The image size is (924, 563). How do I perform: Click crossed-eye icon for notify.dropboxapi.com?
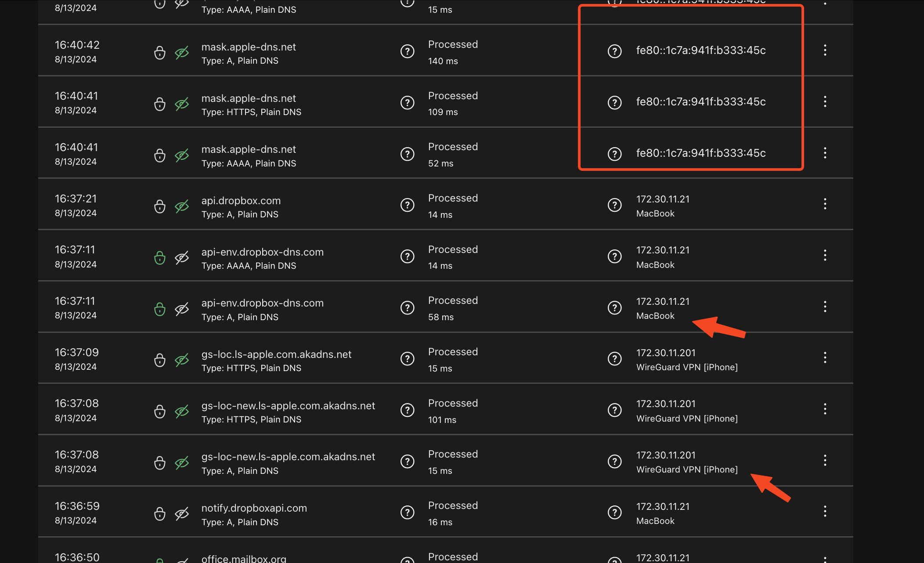182,513
